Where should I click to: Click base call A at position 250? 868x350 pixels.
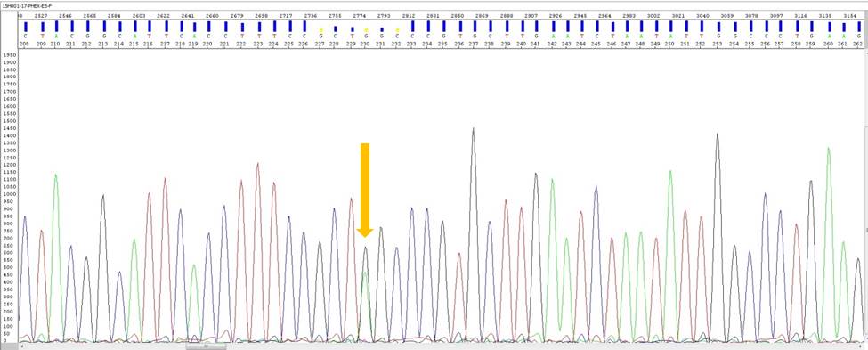[670, 37]
